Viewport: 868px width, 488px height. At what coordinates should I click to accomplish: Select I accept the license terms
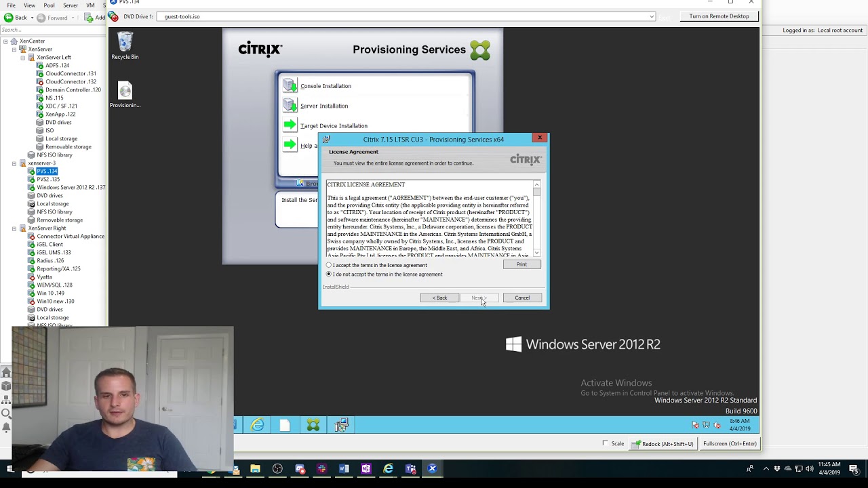coord(329,265)
